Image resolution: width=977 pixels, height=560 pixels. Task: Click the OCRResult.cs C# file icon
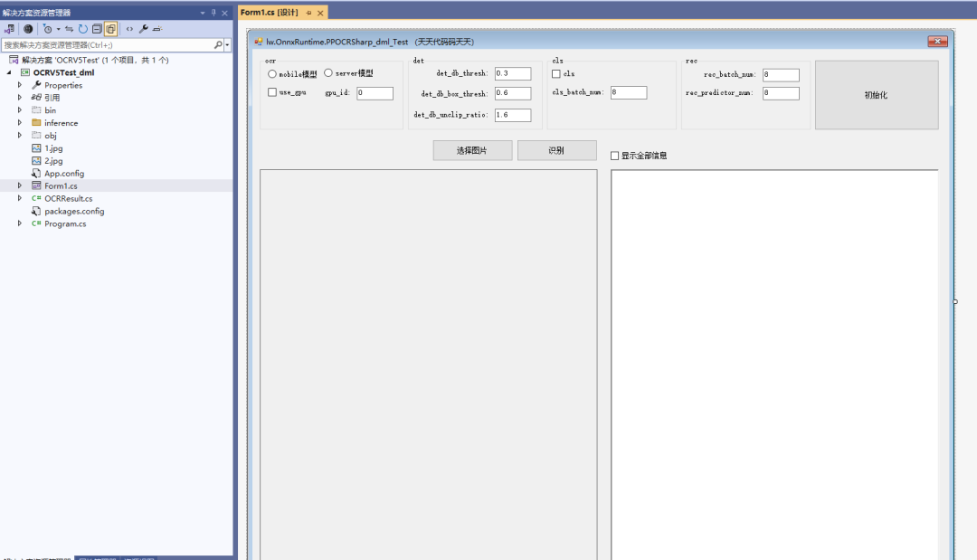(36, 198)
